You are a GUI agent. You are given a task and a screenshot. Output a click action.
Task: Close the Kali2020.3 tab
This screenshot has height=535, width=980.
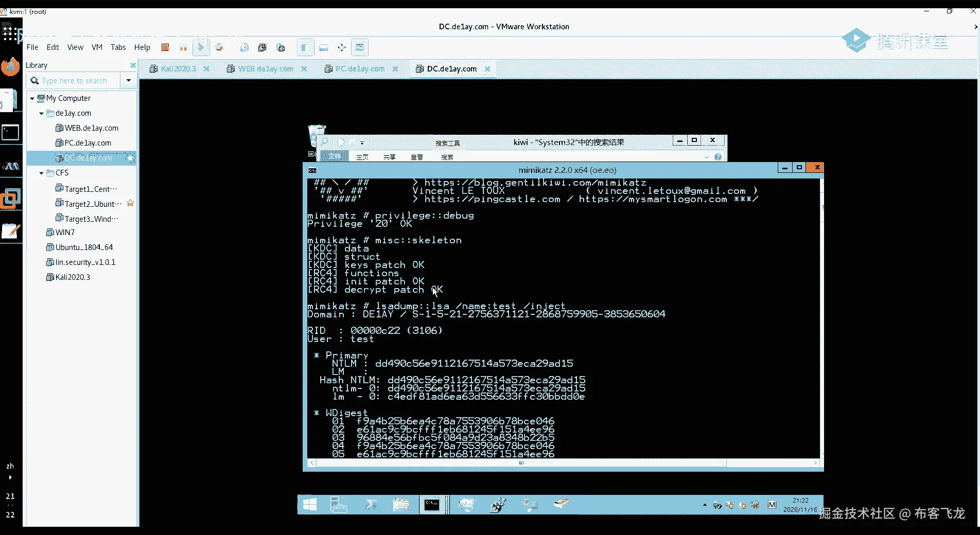206,69
